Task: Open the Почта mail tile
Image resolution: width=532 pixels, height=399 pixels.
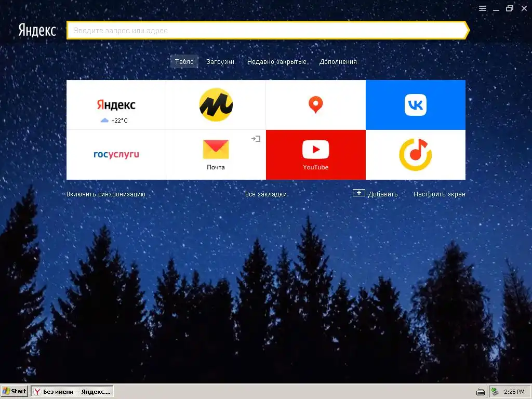Action: pos(216,155)
